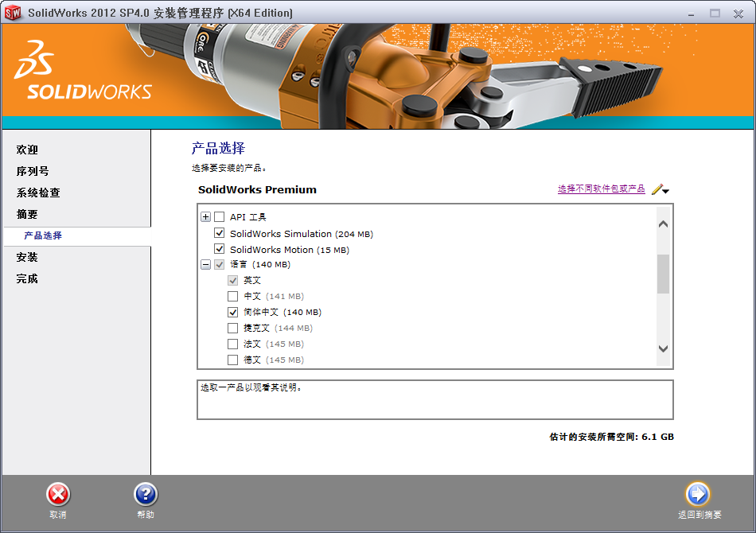This screenshot has height=533, width=756.
Task: Open Help with the blue question mark icon
Action: click(146, 495)
